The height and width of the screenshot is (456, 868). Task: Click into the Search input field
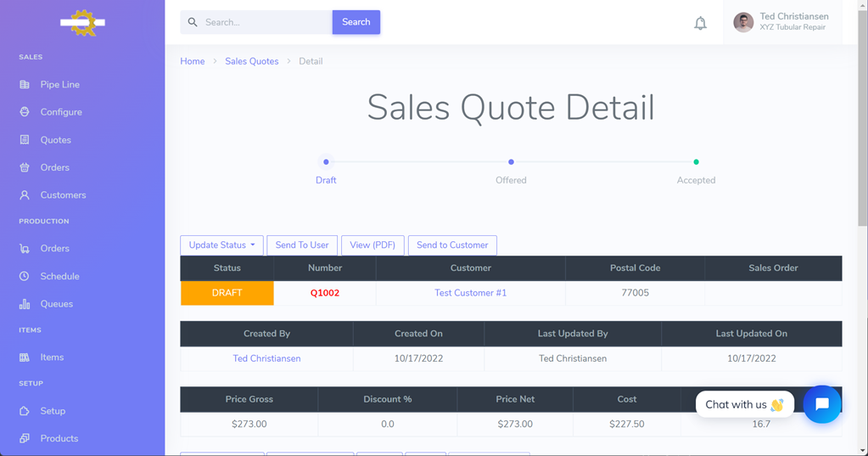click(263, 22)
